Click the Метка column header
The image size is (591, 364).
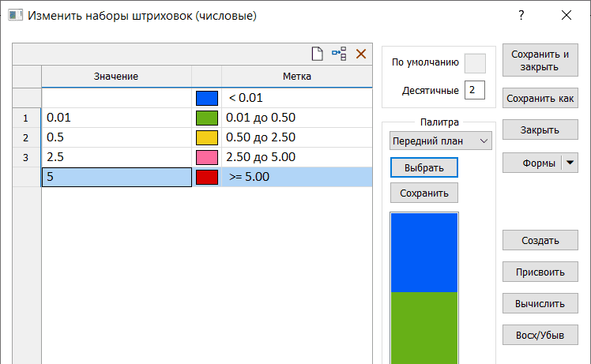(297, 77)
